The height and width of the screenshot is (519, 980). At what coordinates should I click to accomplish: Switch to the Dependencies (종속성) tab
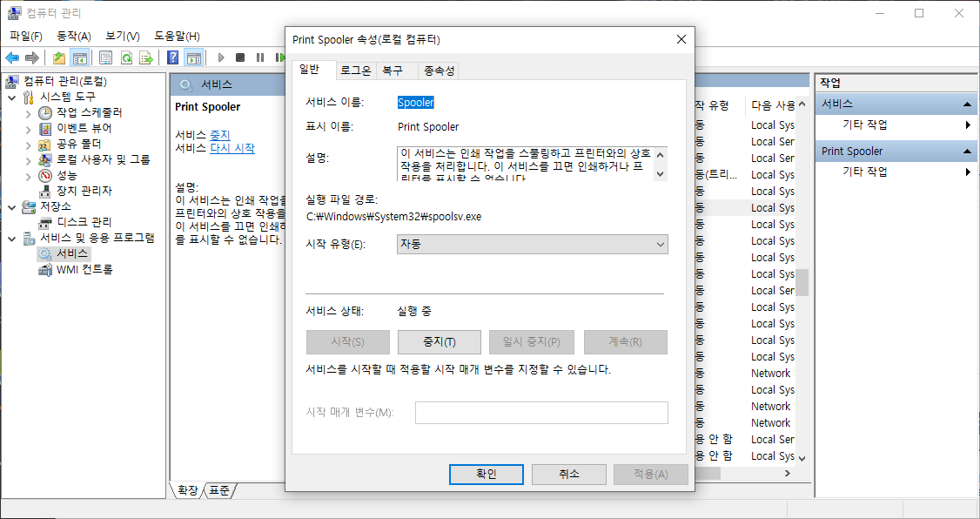439,71
